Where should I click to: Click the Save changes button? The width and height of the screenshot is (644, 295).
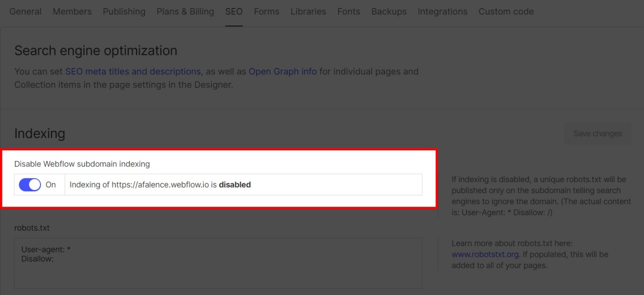tap(598, 134)
